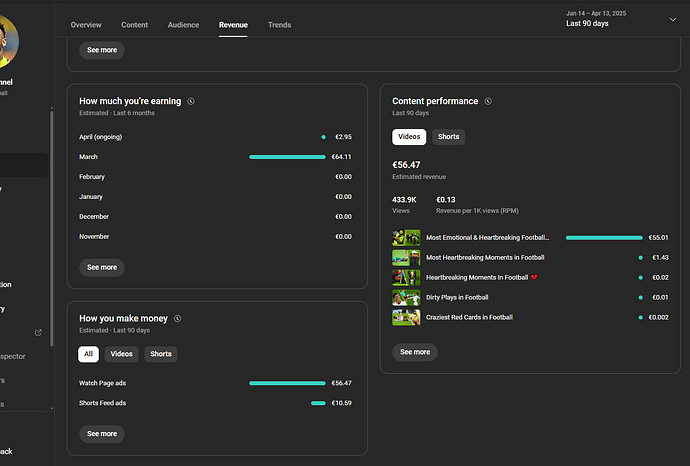The height and width of the screenshot is (466, 690).
Task: Expand the Last 90 days date range dropdown
Action: tap(620, 19)
